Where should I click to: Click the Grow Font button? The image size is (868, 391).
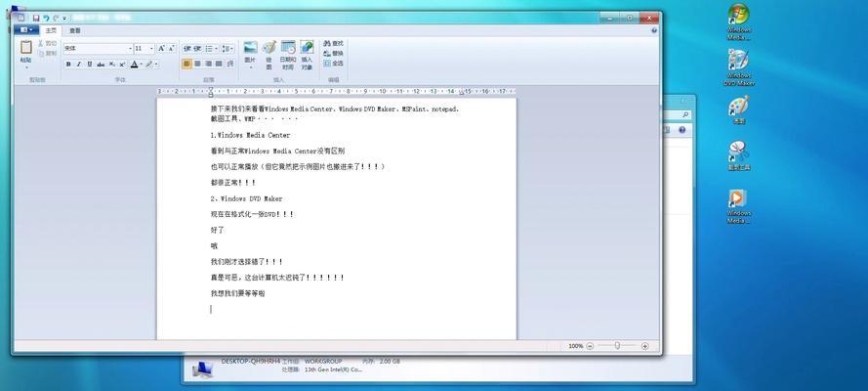161,49
